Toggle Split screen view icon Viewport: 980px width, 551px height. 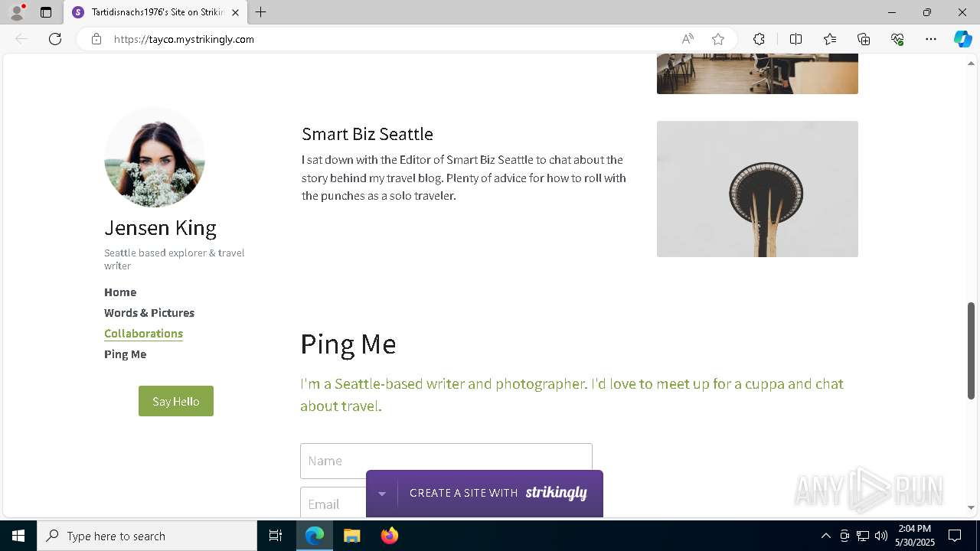(x=795, y=39)
